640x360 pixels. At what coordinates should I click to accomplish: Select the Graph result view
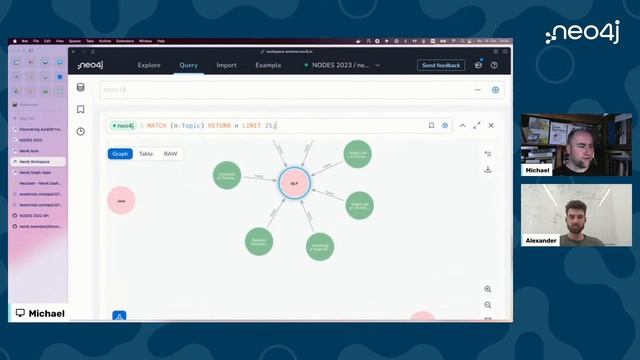[x=120, y=154]
